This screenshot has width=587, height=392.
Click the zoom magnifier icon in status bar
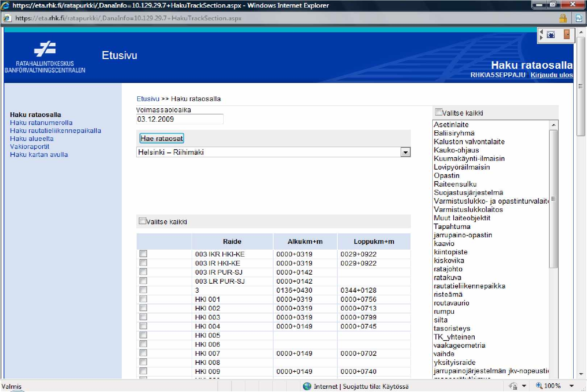[x=539, y=386]
